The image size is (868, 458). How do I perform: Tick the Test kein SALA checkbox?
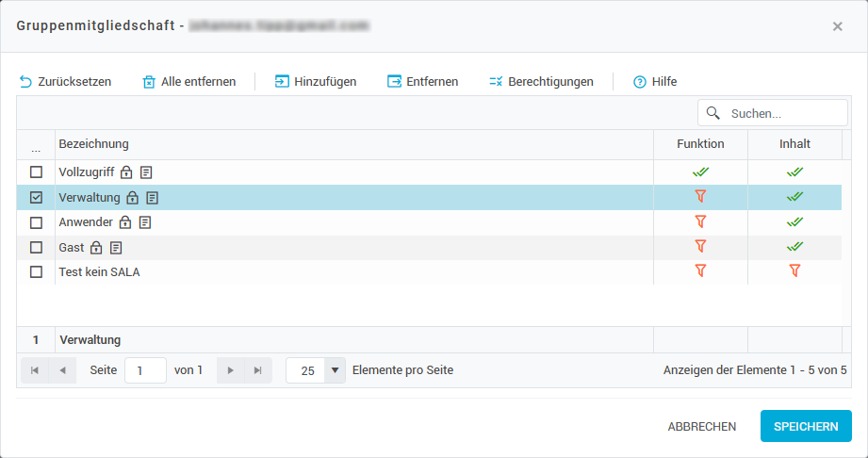(x=36, y=271)
